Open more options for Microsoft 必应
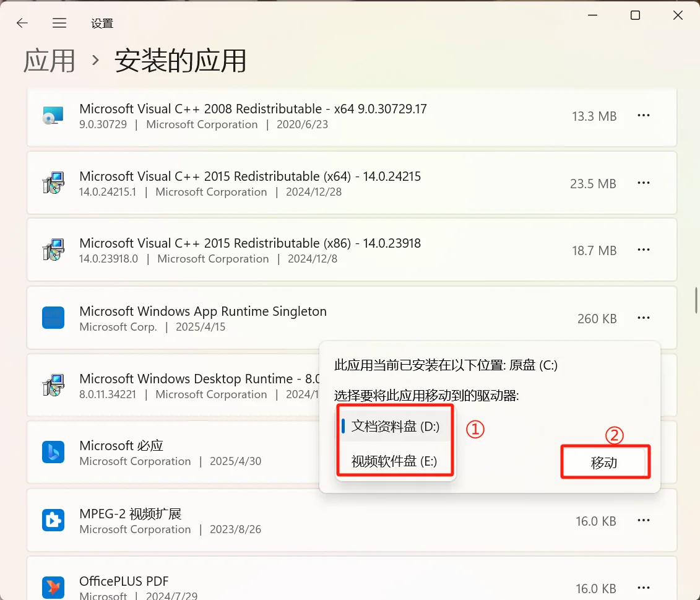 (644, 453)
